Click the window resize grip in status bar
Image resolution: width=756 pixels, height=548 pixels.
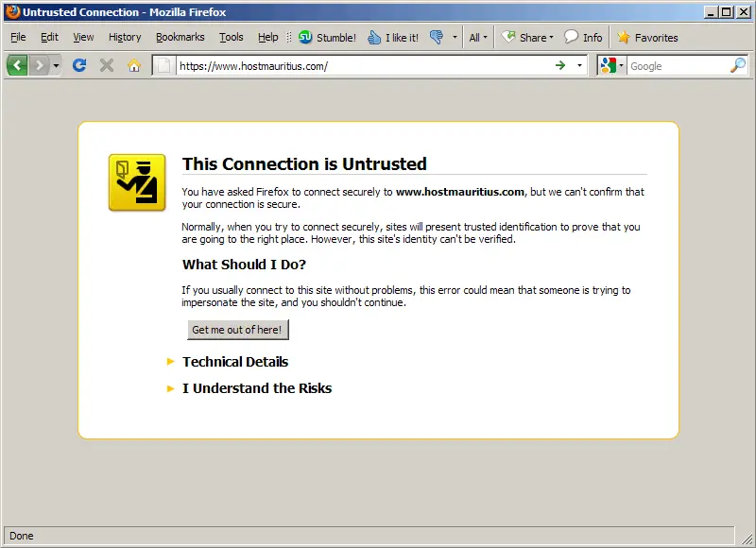(747, 539)
